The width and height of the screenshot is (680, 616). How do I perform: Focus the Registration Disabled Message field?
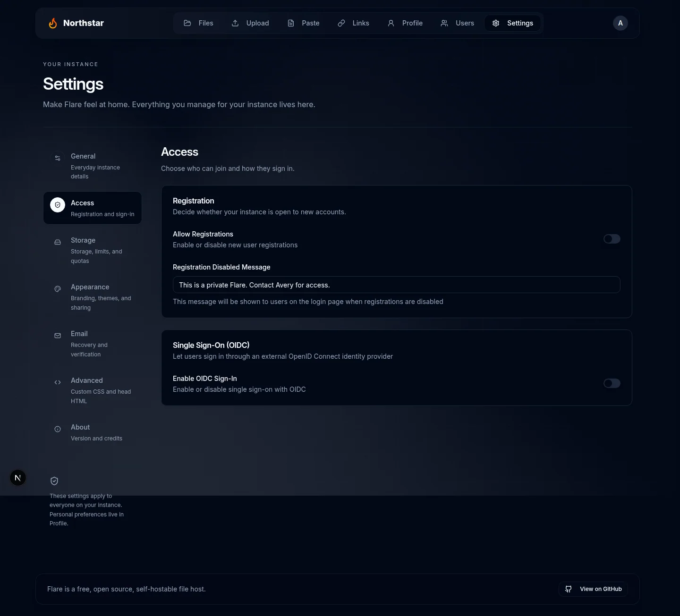click(x=397, y=285)
